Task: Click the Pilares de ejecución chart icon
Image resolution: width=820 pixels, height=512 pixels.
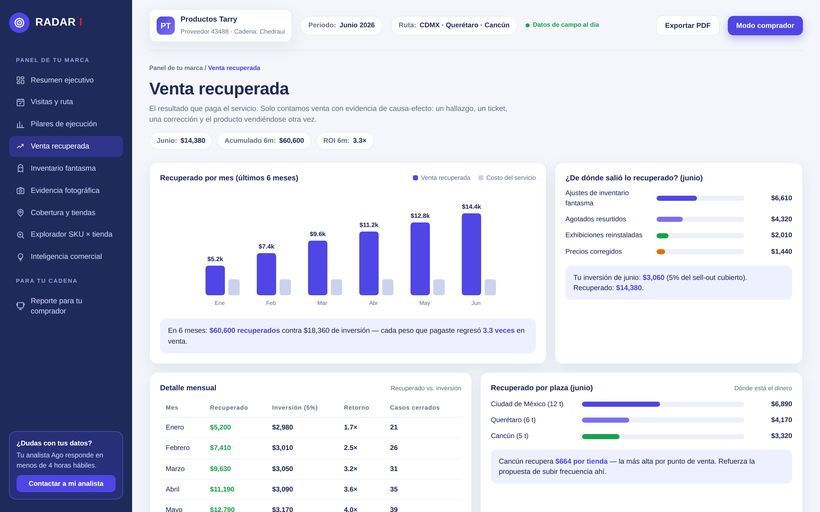Action: tap(20, 124)
